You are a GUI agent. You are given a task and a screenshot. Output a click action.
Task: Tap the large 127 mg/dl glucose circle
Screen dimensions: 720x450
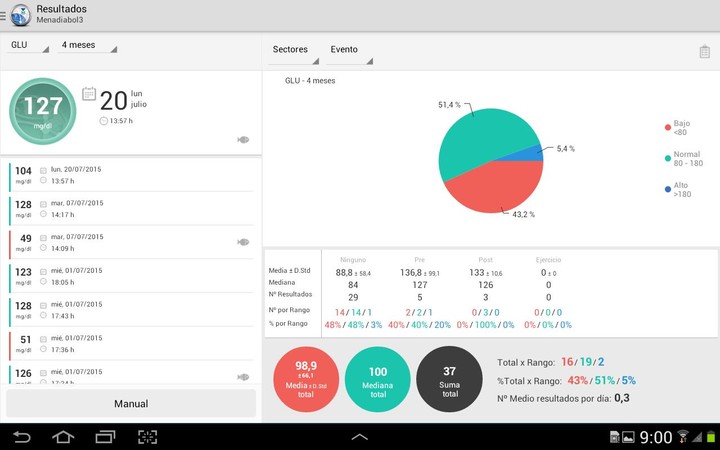click(43, 111)
